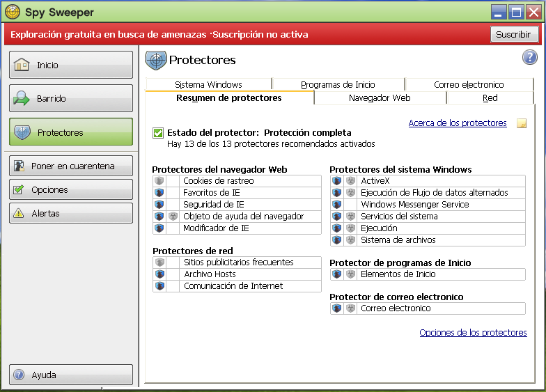
Task: Select the Protectores sidebar button
Action: click(x=71, y=132)
